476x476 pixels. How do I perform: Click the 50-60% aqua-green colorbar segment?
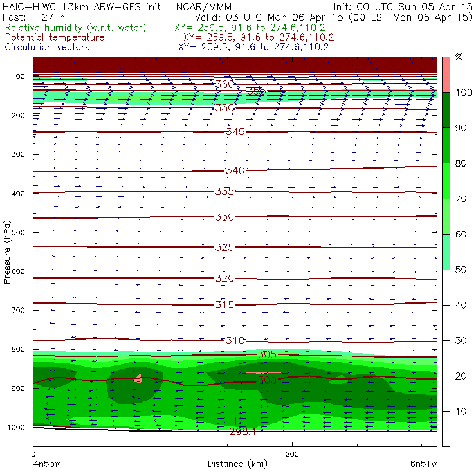(x=446, y=252)
